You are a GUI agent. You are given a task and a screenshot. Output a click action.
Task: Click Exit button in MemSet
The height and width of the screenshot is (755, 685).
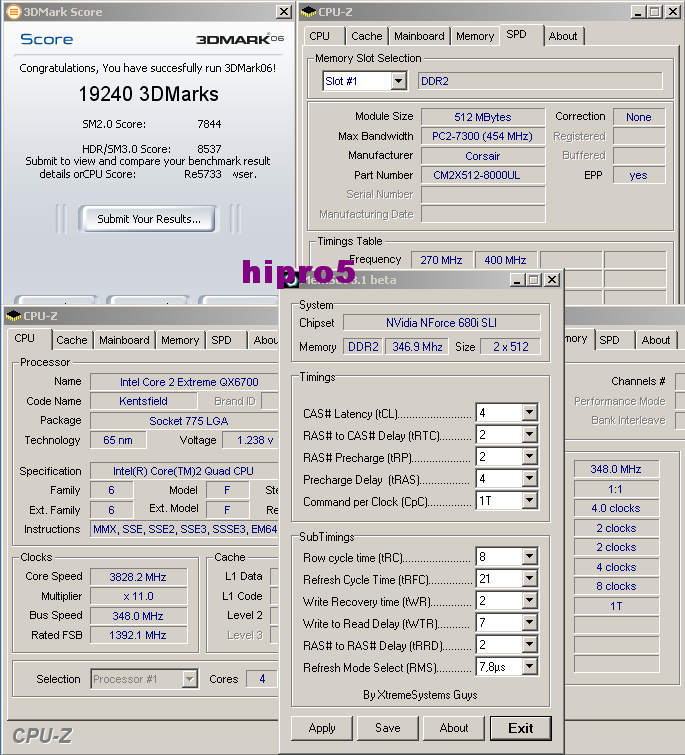[520, 728]
